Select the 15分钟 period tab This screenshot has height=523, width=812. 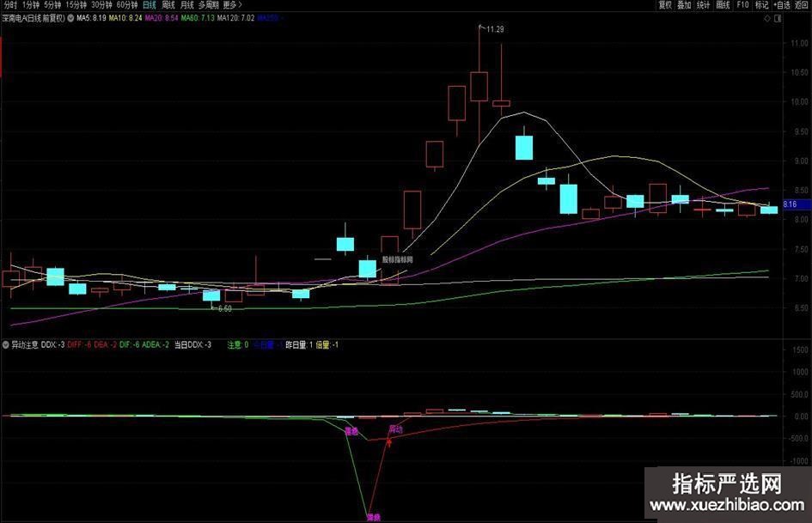(x=76, y=4)
